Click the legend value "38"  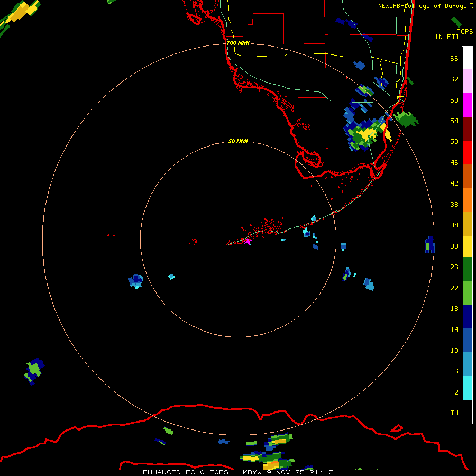[x=454, y=204]
